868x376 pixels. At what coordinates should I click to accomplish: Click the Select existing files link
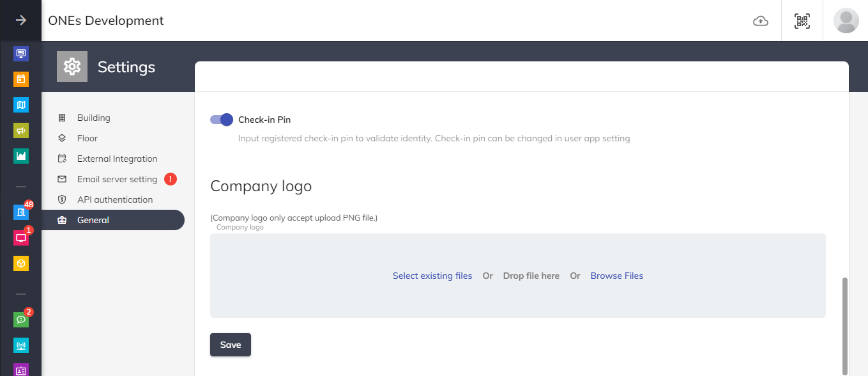(432, 276)
